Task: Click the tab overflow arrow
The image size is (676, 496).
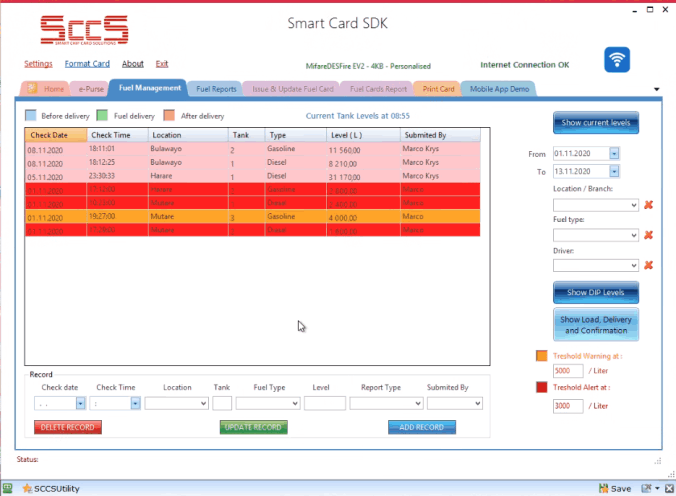Action: 657,89
